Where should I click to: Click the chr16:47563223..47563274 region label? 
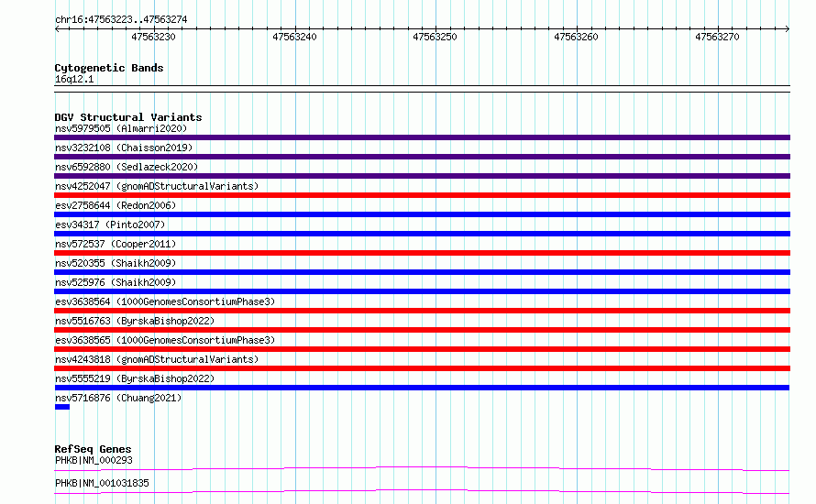[121, 19]
